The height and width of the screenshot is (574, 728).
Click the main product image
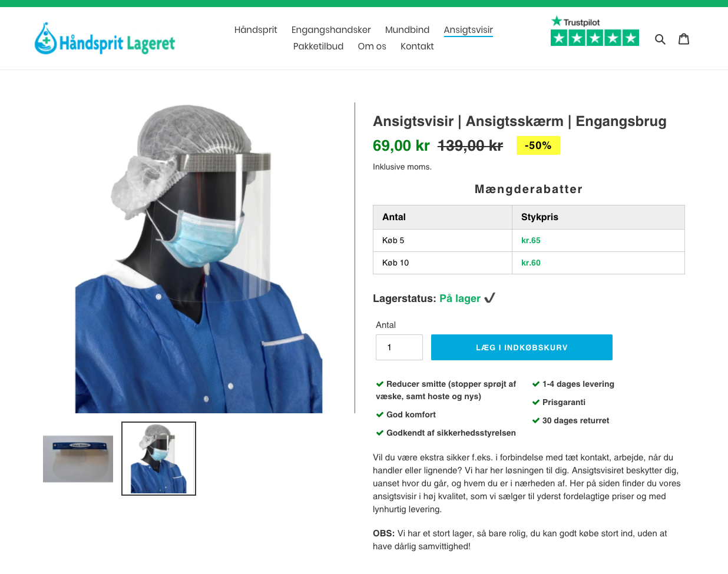coord(198,258)
